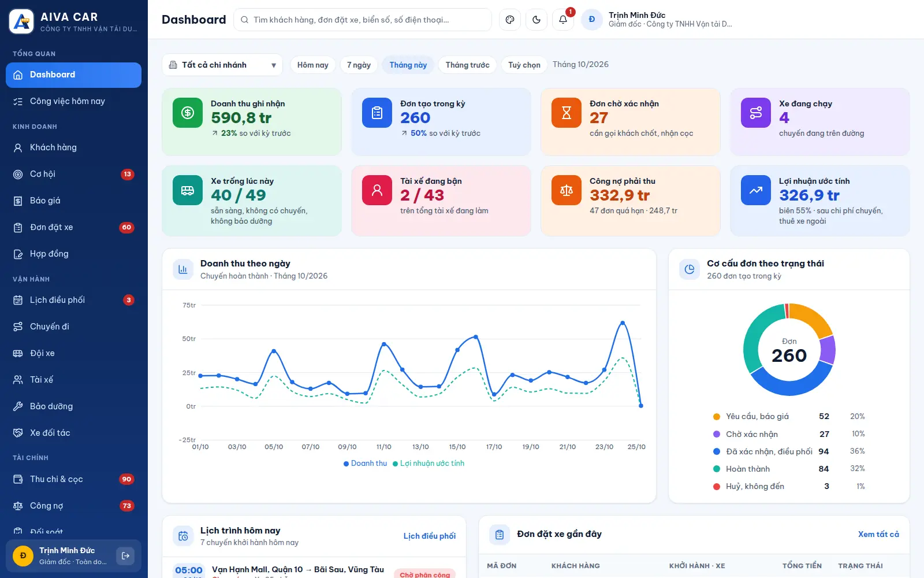Toggle the Lợi nhuận ước tính legend series
The image size is (924, 578).
pos(429,464)
